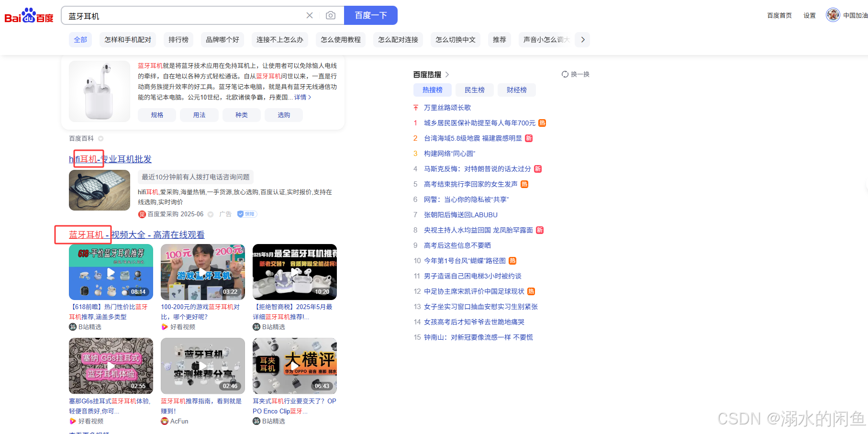Click the 规格 button

pyautogui.click(x=157, y=115)
